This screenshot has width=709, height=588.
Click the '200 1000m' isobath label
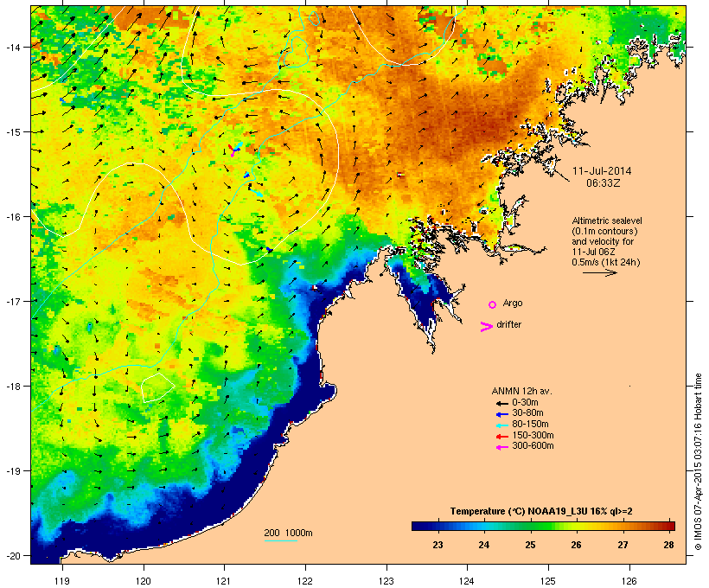click(288, 533)
